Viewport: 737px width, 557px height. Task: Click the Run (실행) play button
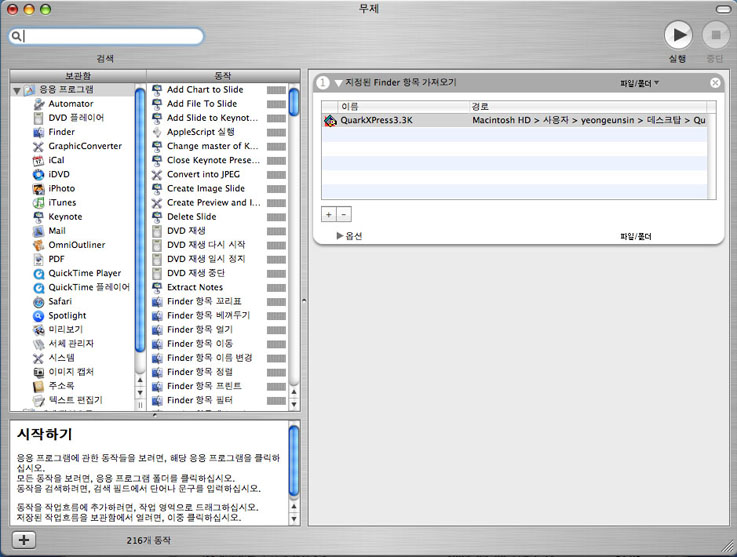678,35
